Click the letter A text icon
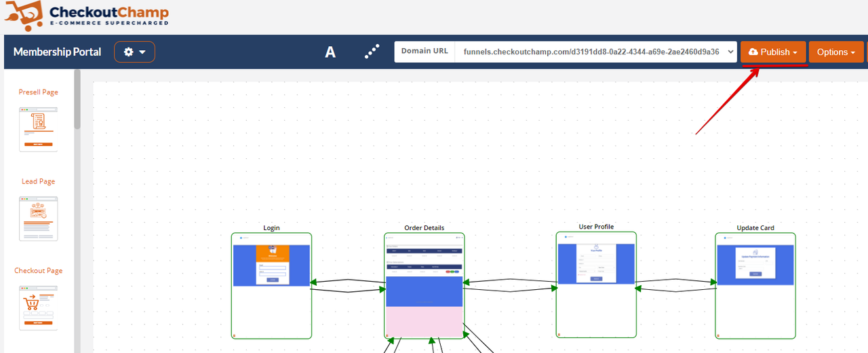This screenshot has width=868, height=353. pyautogui.click(x=330, y=52)
